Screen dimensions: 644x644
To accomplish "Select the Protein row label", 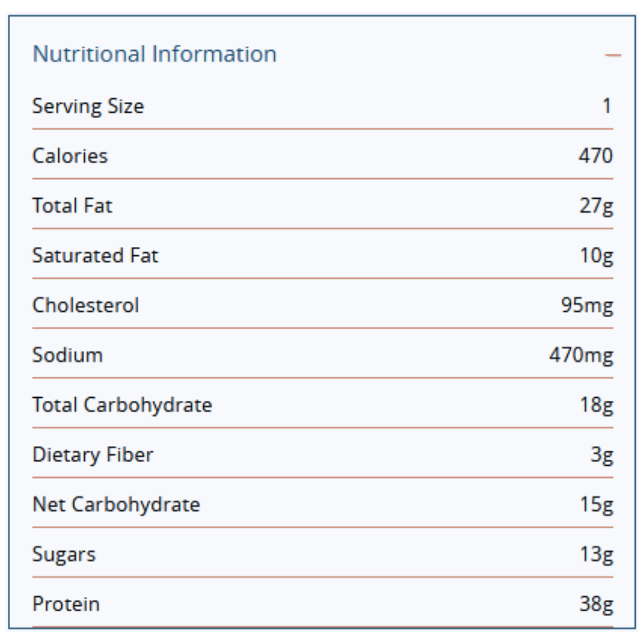I will pos(66,604).
